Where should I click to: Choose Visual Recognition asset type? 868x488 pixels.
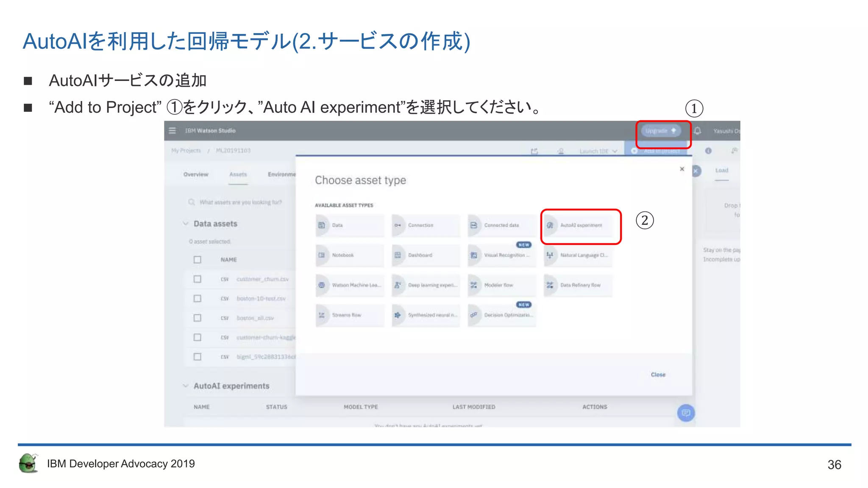coord(502,255)
